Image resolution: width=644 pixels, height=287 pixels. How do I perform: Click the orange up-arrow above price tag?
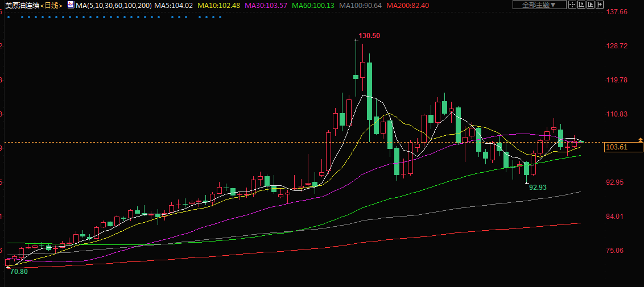coord(641,139)
